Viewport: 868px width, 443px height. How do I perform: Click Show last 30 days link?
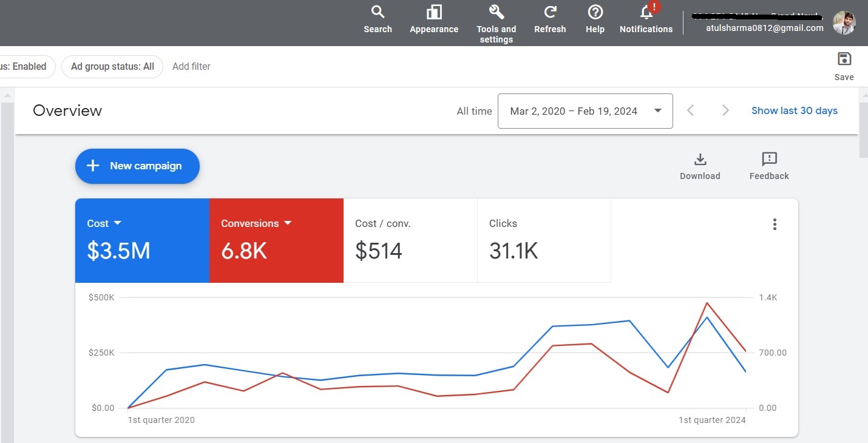(794, 111)
